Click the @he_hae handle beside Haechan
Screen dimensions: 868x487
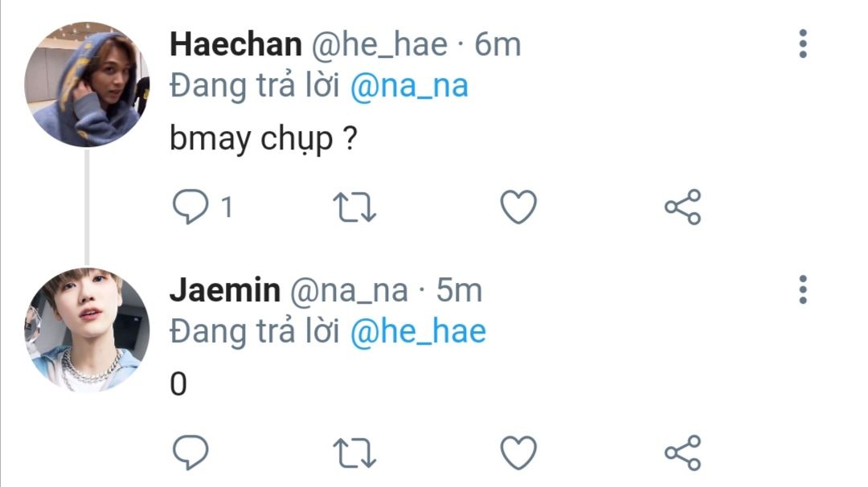click(379, 44)
